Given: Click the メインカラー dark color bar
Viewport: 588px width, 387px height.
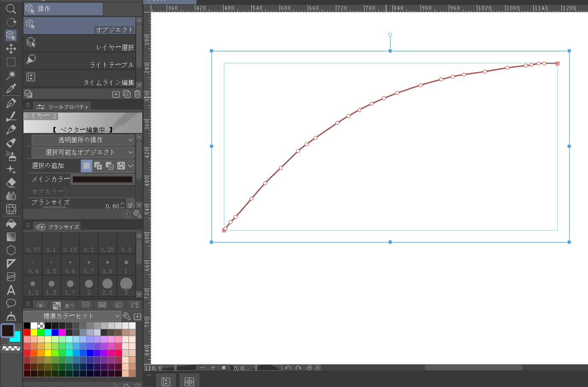Looking at the screenshot, I should click(x=103, y=180).
